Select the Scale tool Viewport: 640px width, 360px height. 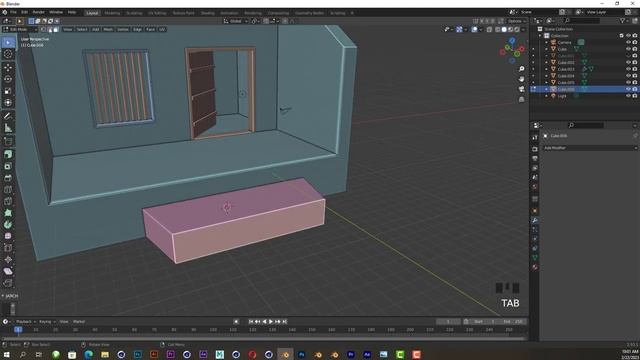click(x=8, y=91)
